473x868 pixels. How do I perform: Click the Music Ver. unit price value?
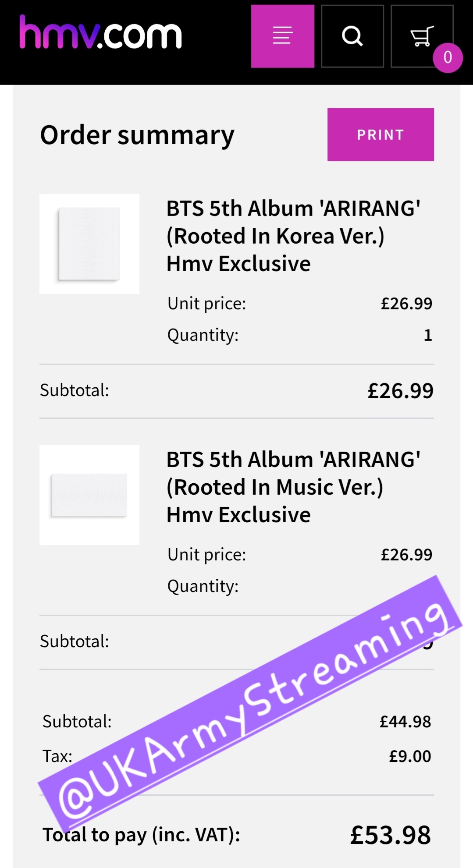[x=406, y=555]
